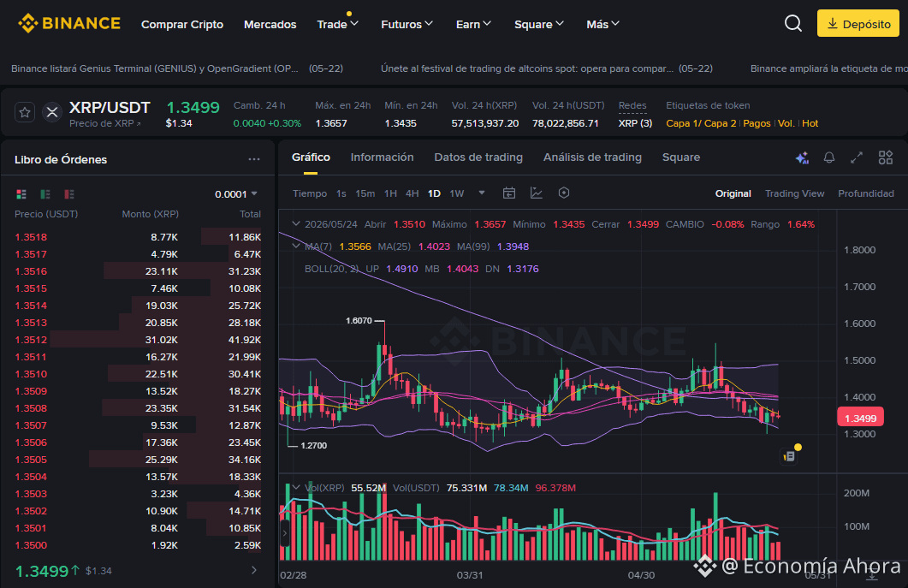Expand chart to fullscreen
The image size is (908, 588).
click(x=857, y=157)
